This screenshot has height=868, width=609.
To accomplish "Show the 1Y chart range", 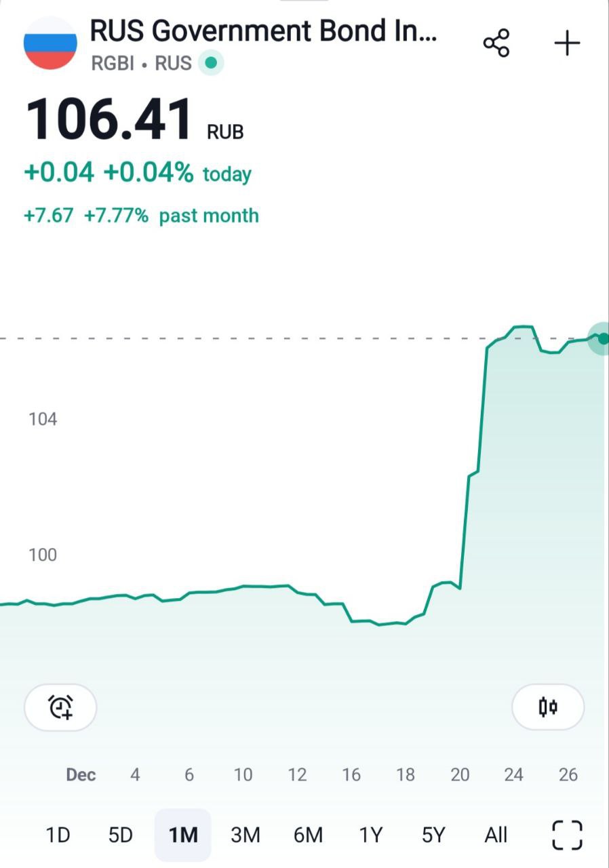I will [371, 835].
